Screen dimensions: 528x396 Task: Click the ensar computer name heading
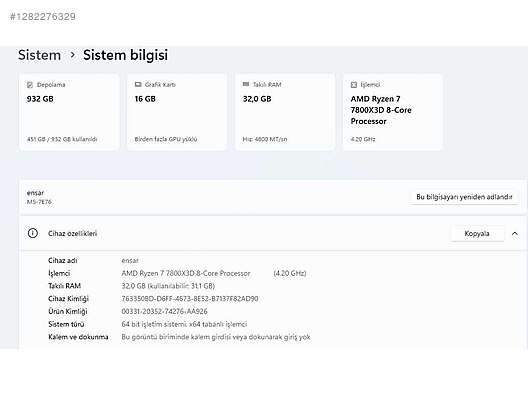pyautogui.click(x=35, y=193)
